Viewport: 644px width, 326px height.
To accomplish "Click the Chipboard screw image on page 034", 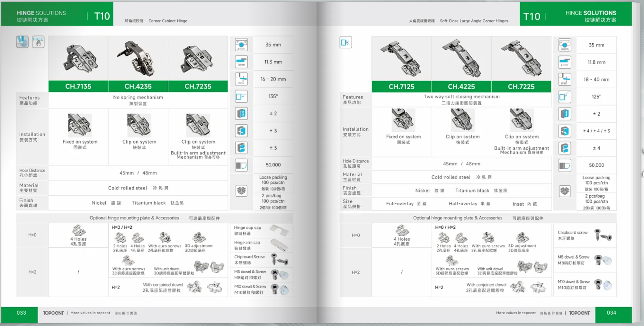I will pos(603,235).
